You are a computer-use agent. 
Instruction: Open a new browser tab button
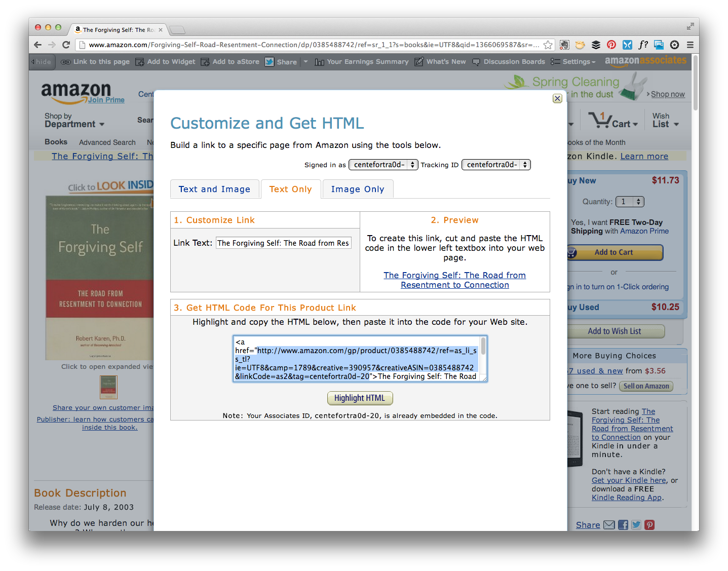177,30
